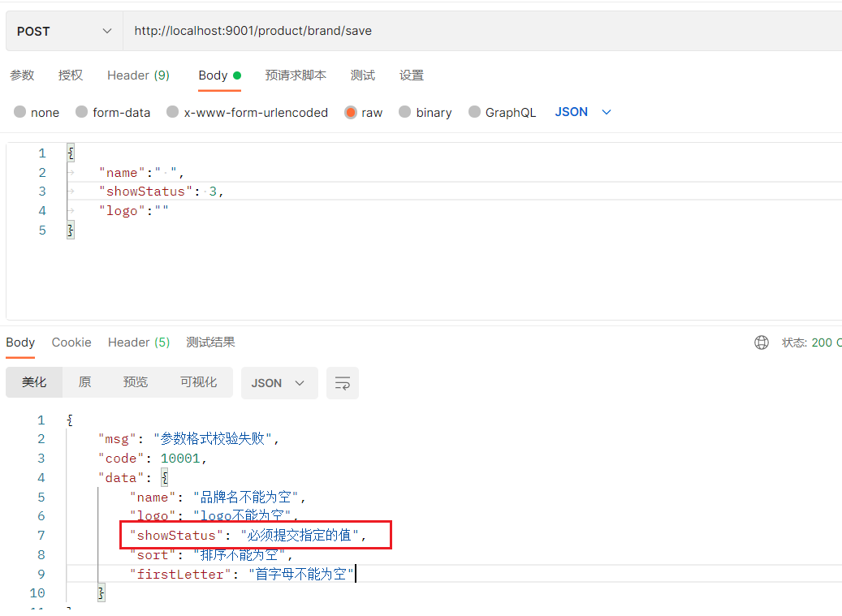The image size is (842, 616).
Task: Open the response Cookie tab
Action: coord(71,342)
